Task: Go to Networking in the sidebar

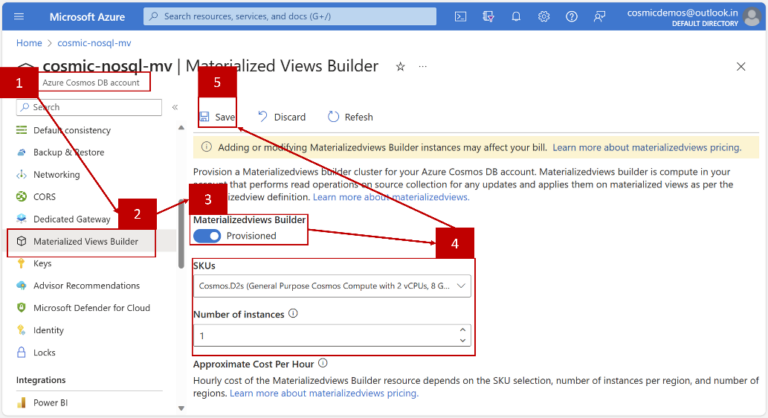Action: (x=56, y=174)
